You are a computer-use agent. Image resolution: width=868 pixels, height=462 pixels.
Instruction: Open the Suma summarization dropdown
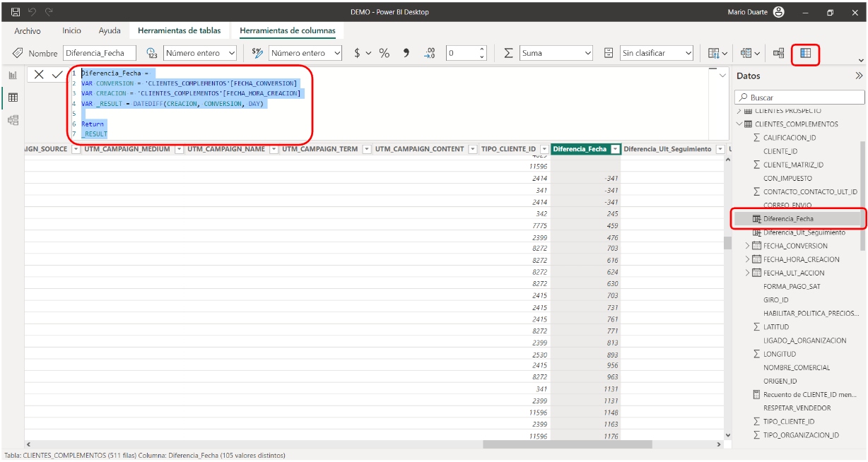tap(556, 53)
